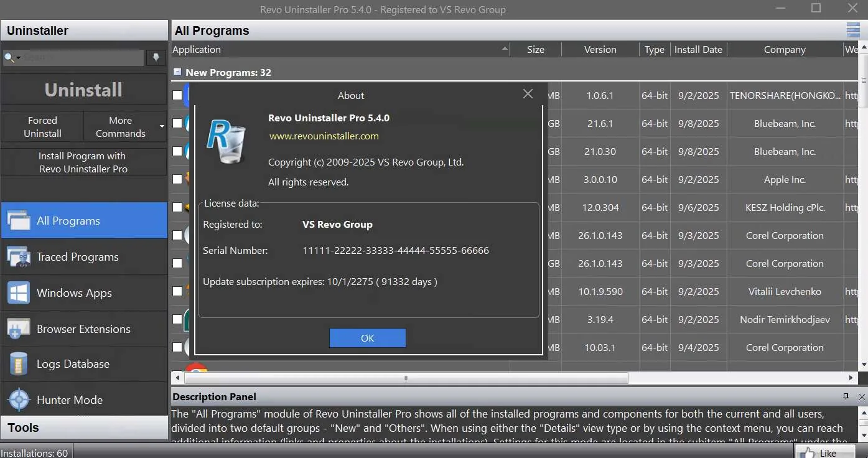The width and height of the screenshot is (868, 458).
Task: Select the checkbox on the Vitalii Levchenko row
Action: click(x=177, y=291)
